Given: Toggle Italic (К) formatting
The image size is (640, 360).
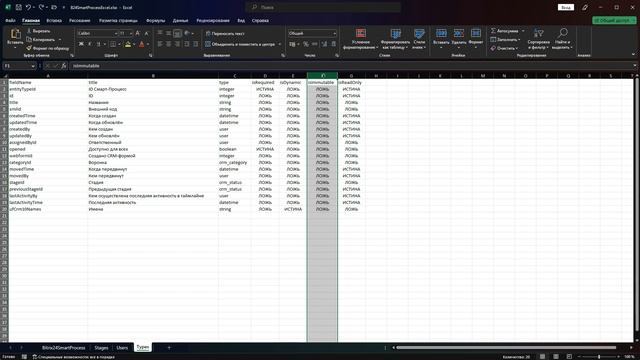Looking at the screenshot, I should (90, 44).
